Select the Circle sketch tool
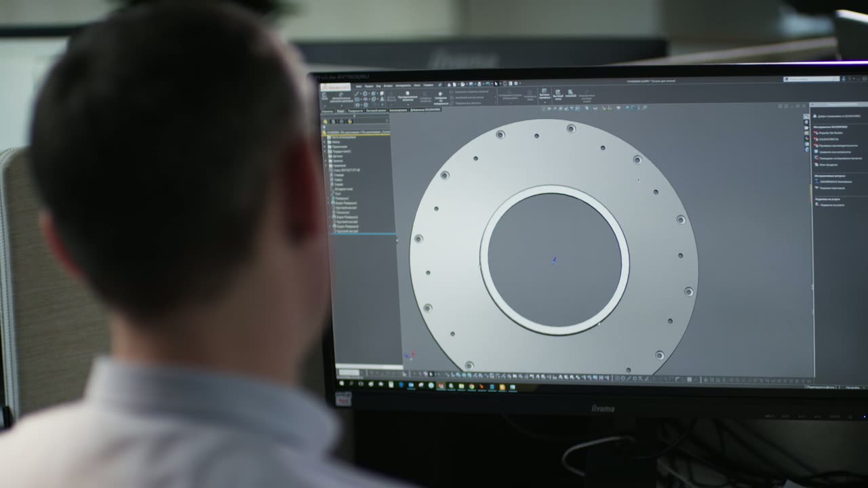Image resolution: width=868 pixels, height=488 pixels. point(365,94)
